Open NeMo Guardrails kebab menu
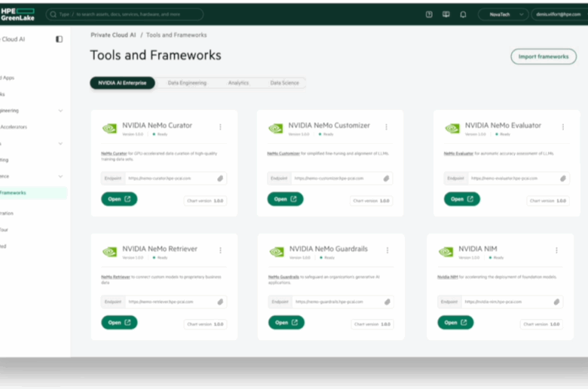The image size is (588, 389). (387, 250)
